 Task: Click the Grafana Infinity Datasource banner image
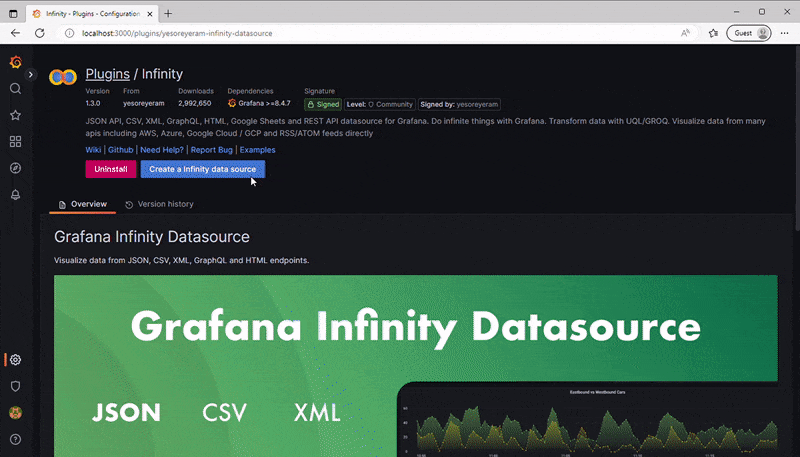pos(416,366)
